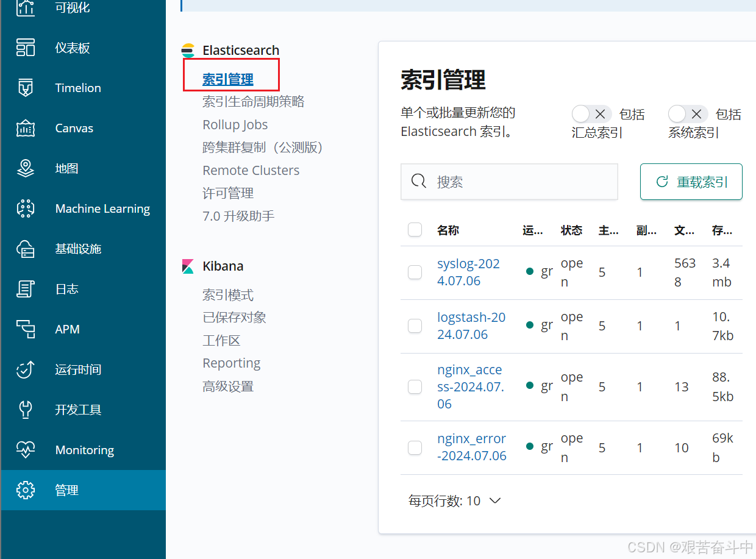756x559 pixels.
Task: Open Reporting under Kibana
Action: coord(232,363)
